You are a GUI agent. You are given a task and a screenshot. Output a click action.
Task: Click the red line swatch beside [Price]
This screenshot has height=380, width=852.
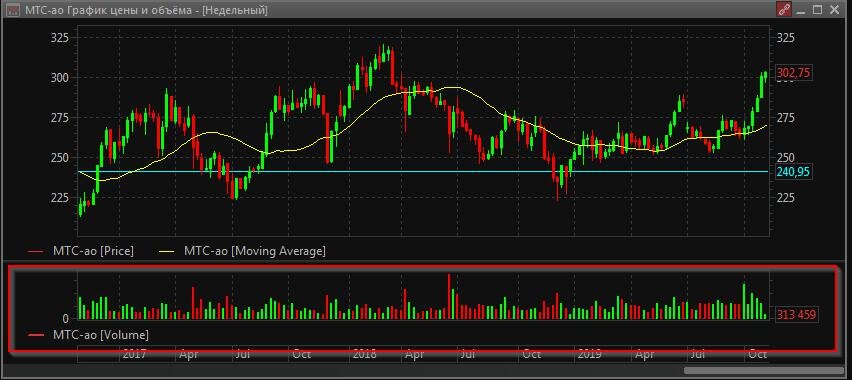click(35, 251)
